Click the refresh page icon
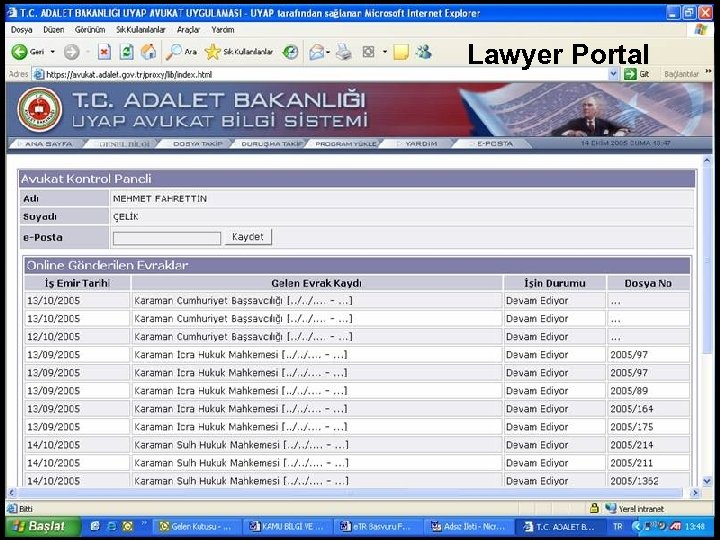This screenshot has height=540, width=720. pyautogui.click(x=126, y=52)
